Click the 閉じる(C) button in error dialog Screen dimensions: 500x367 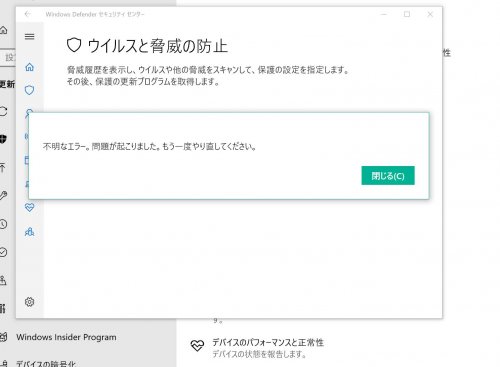click(388, 175)
